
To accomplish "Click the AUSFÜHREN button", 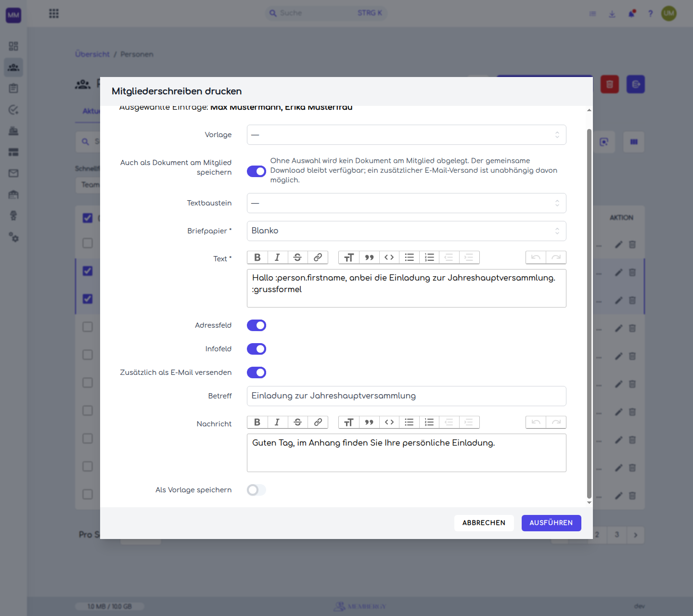I will 552,523.
